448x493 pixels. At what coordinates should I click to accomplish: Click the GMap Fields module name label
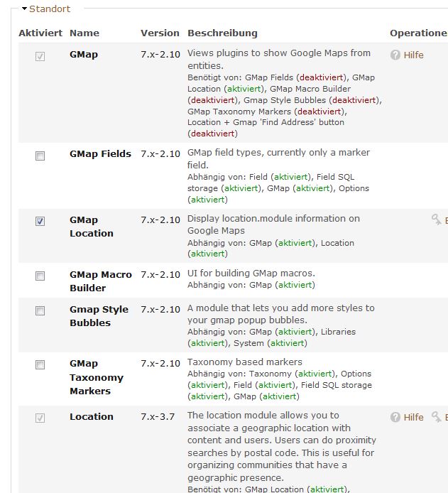pos(100,153)
